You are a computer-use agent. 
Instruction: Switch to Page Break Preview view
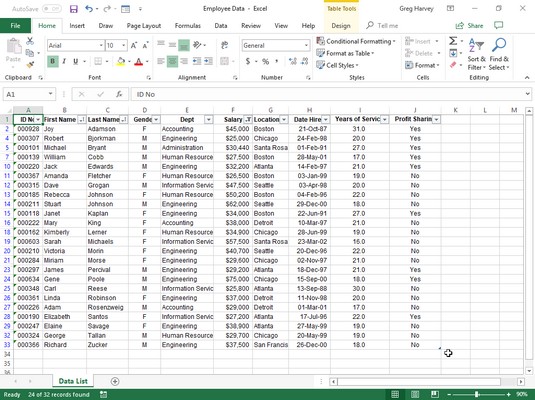coord(434,395)
